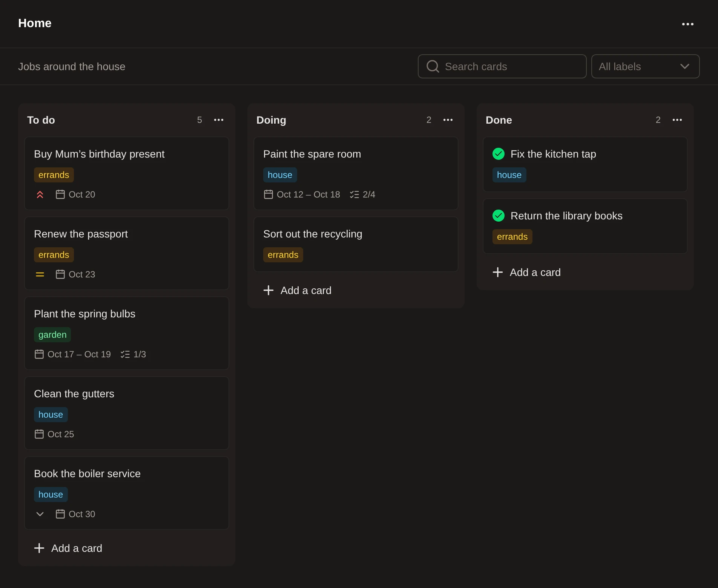Open the To do column options menu
This screenshot has width=718, height=588.
(219, 120)
